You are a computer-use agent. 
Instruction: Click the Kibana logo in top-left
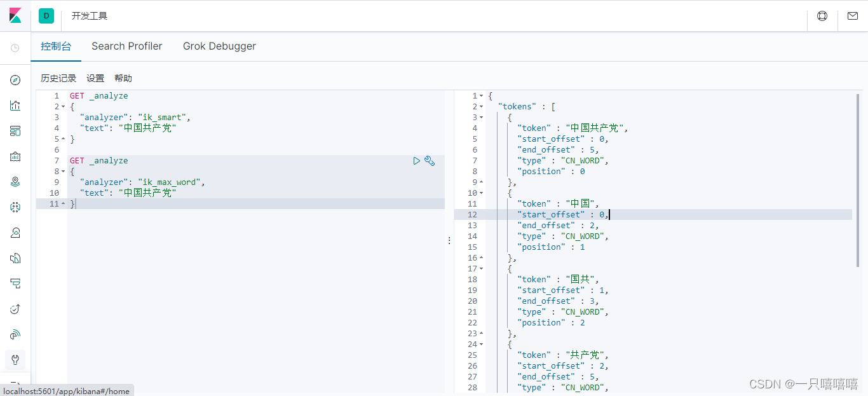tap(15, 16)
